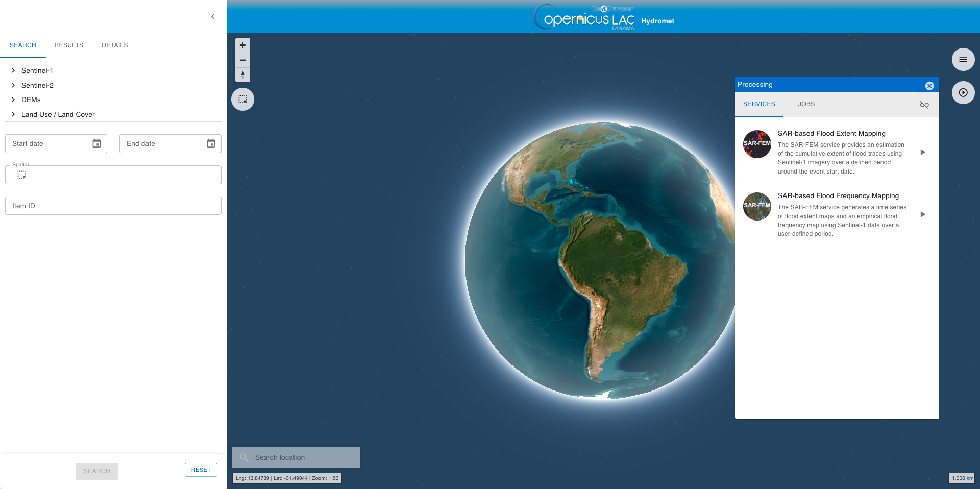Image resolution: width=980 pixels, height=489 pixels.
Task: Switch to the RESULTS tab
Action: [68, 45]
